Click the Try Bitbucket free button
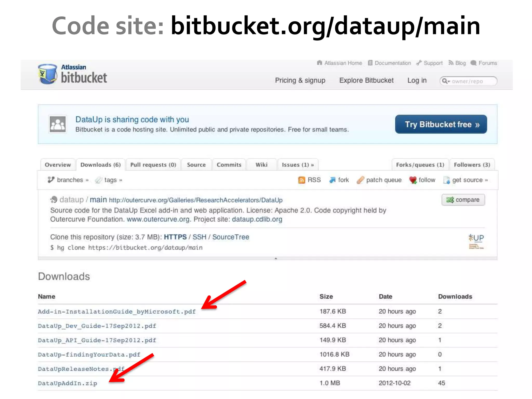 pos(441,124)
